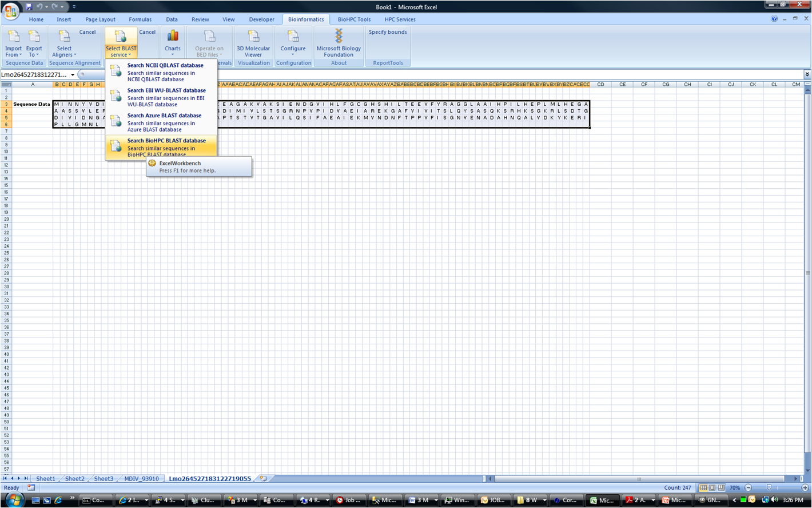The width and height of the screenshot is (812, 508).
Task: Open Microsoft Biology Foundation about info
Action: click(339, 43)
